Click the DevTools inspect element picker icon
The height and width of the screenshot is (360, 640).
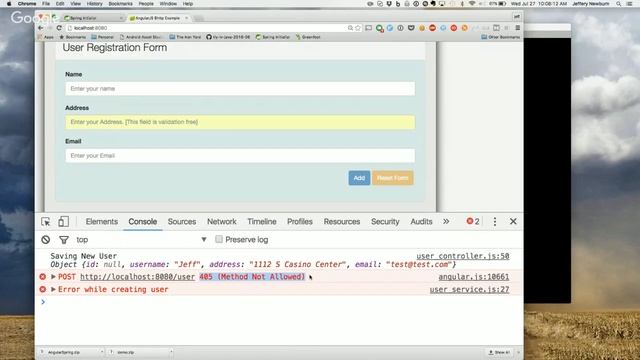pos(46,222)
